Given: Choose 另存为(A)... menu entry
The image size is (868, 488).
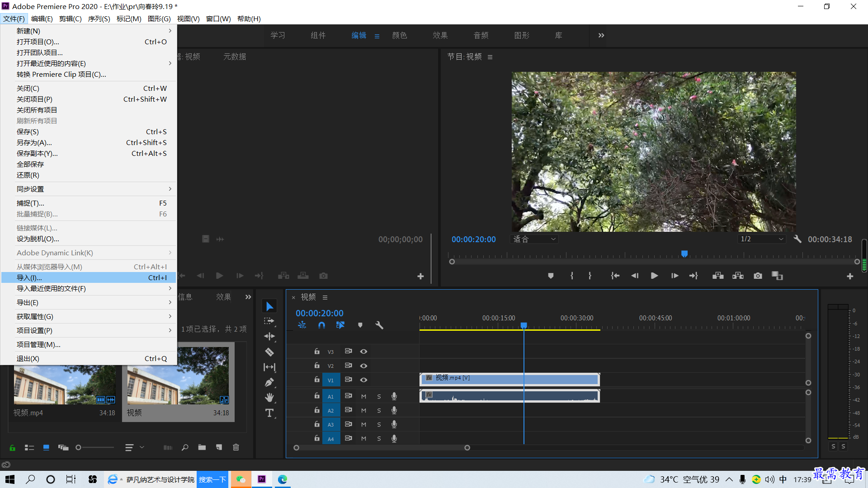Looking at the screenshot, I should pyautogui.click(x=89, y=142).
